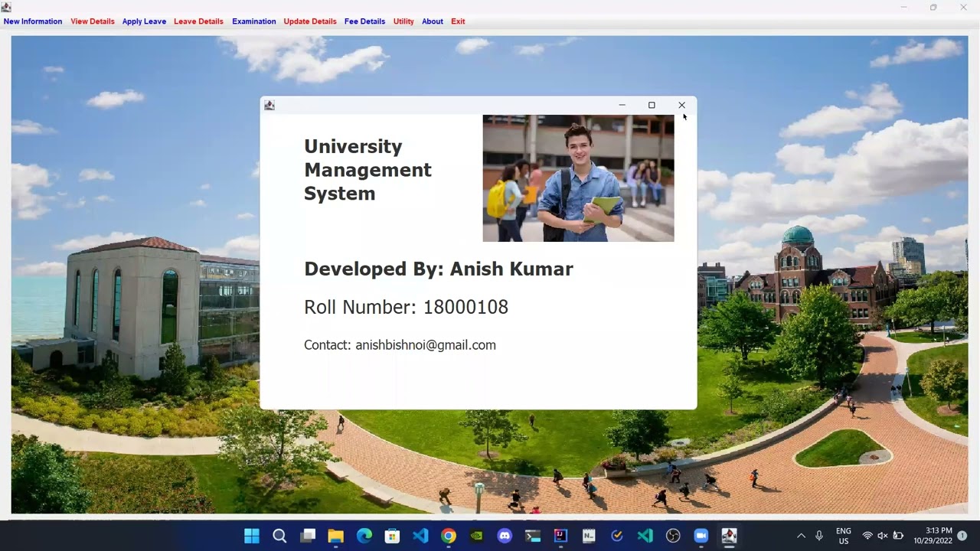Click the contact email anishbishnoi@gmail.com
The width and height of the screenshot is (980, 551).
(x=426, y=345)
